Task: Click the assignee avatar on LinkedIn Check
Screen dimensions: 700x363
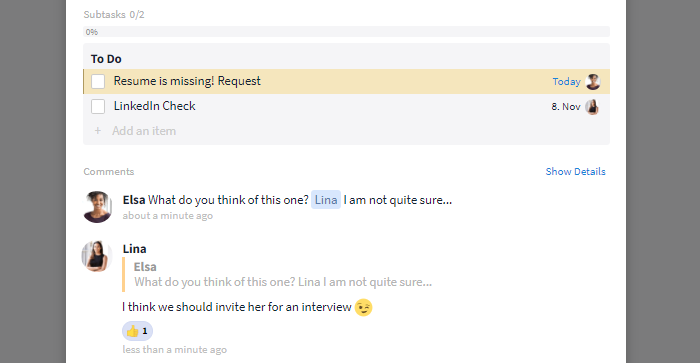Action: (x=592, y=107)
